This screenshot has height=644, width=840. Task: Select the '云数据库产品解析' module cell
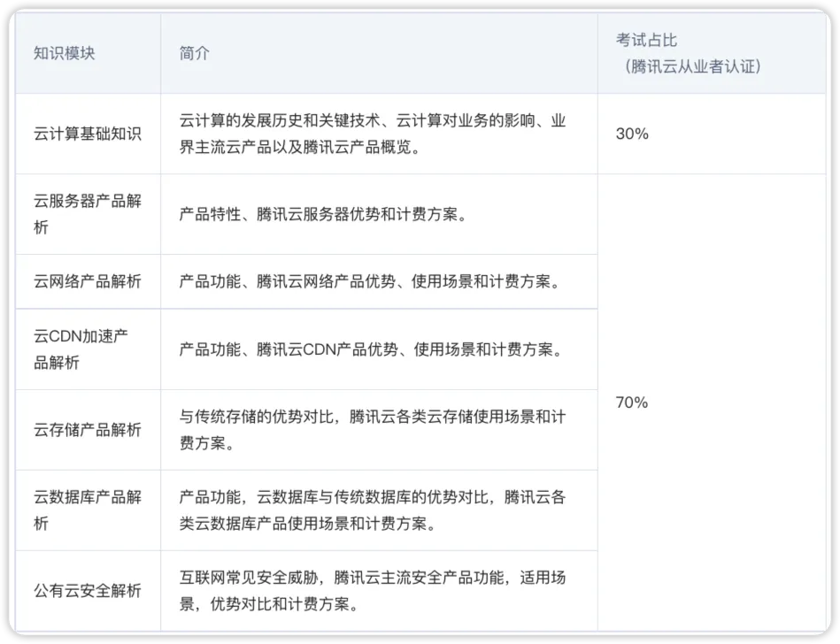pos(88,510)
